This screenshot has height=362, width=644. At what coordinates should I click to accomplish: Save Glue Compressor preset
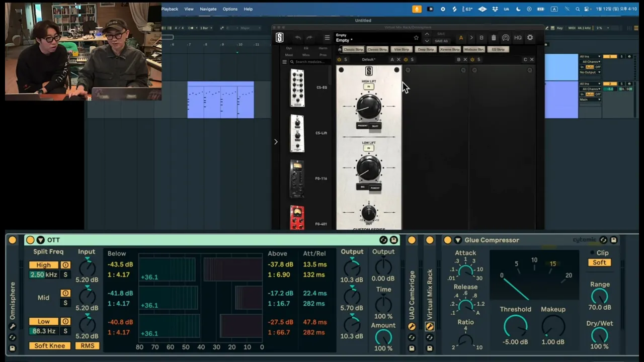click(x=614, y=240)
